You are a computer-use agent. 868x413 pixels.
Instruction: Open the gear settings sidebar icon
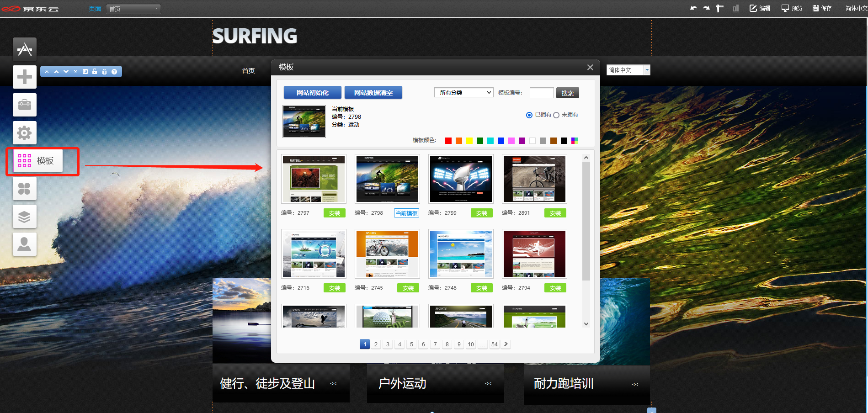click(x=25, y=133)
